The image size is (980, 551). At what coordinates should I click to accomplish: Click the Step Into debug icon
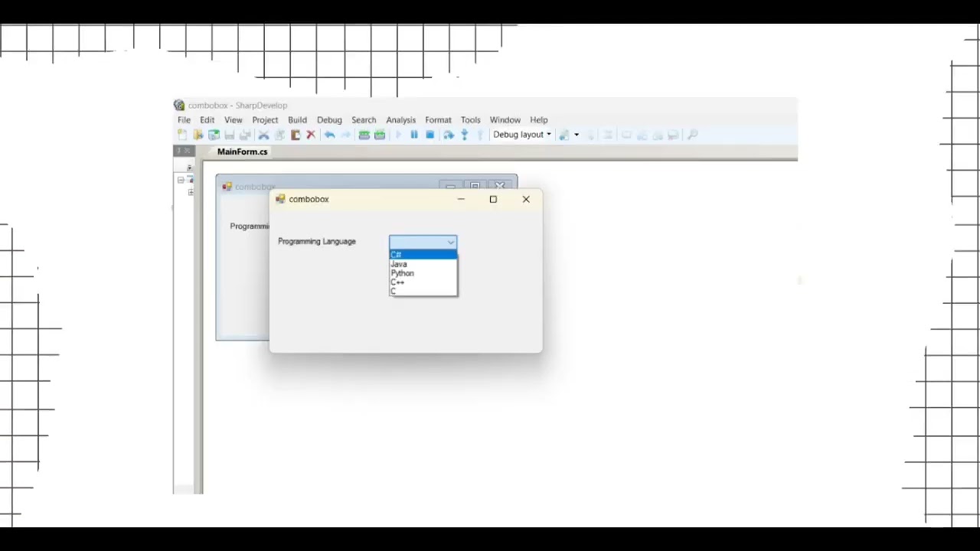(x=464, y=135)
